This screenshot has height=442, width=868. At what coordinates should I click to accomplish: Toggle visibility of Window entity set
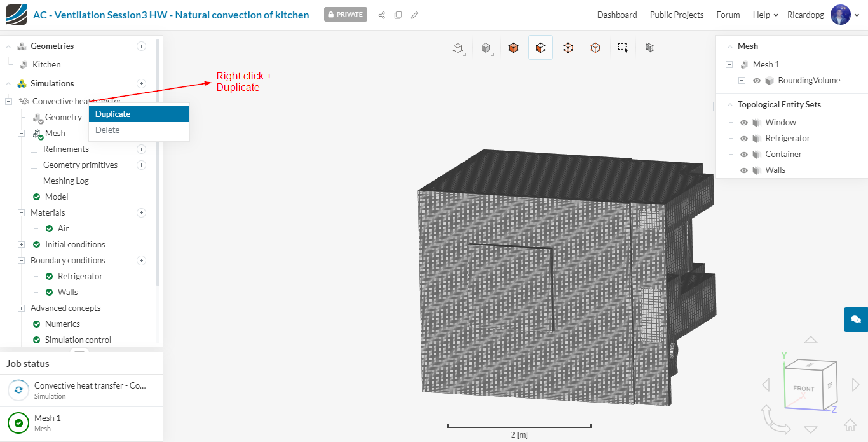(x=744, y=123)
